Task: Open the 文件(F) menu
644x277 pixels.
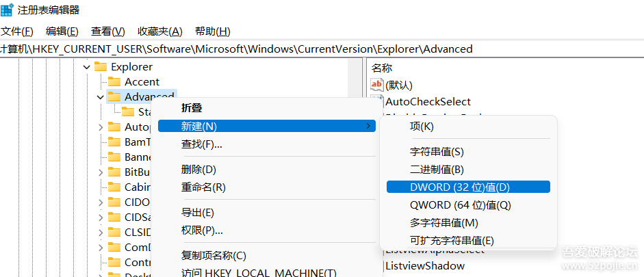Action: point(17,31)
